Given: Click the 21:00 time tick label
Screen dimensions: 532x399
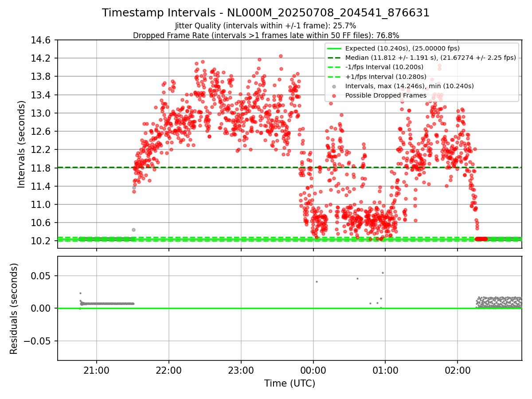Looking at the screenshot, I should [x=97, y=370].
